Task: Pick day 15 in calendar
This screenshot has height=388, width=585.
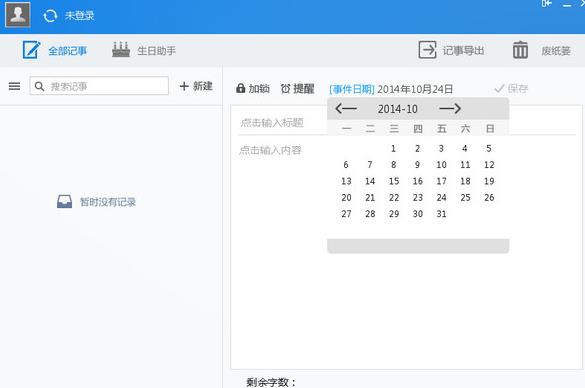Action: (394, 181)
